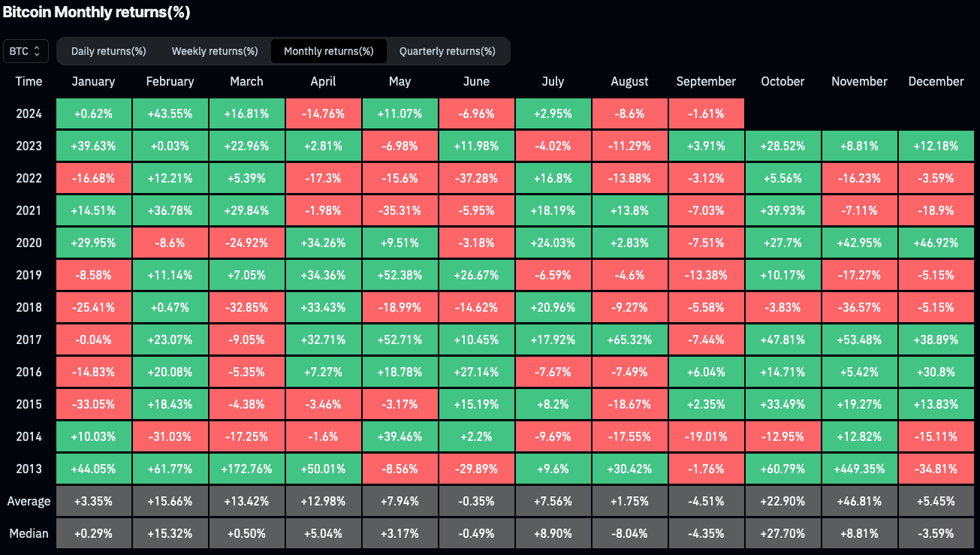Select the 2016 row label
This screenshot has height=555, width=980.
click(29, 372)
